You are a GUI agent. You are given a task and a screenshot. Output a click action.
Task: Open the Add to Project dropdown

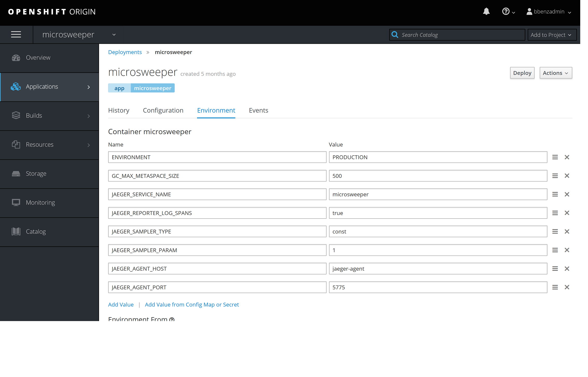[552, 35]
